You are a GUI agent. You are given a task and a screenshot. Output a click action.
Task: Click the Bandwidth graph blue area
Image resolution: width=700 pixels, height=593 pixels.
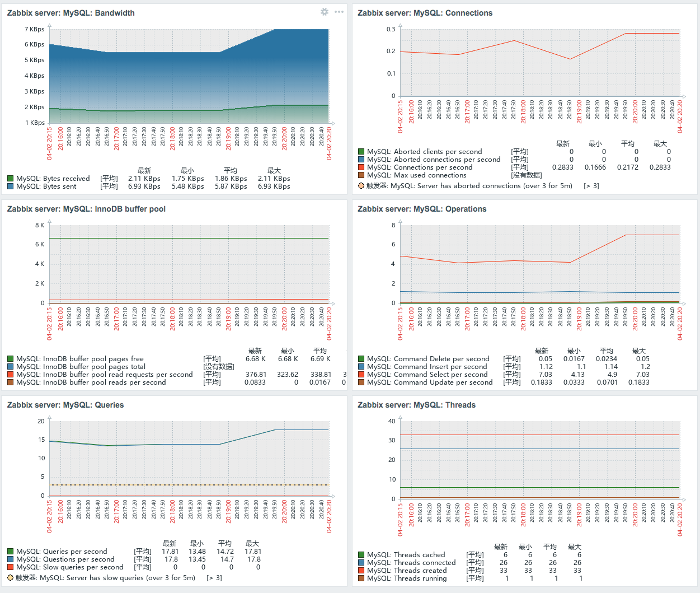pyautogui.click(x=189, y=73)
